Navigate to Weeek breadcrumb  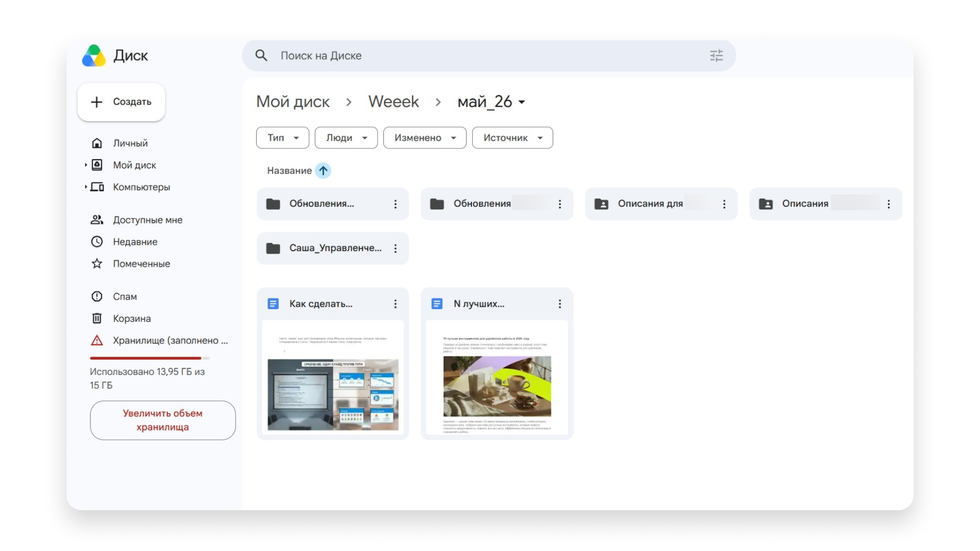tap(394, 102)
